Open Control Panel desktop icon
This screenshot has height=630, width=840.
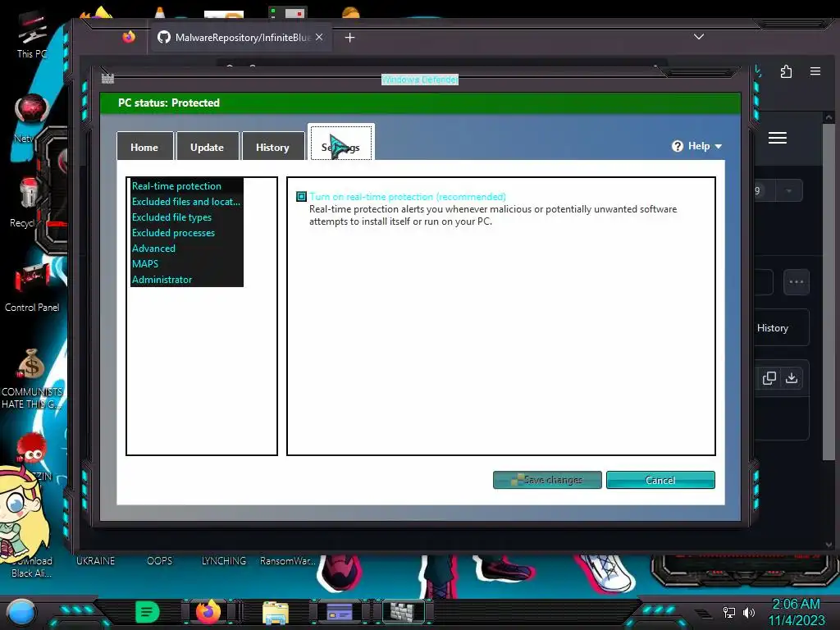(32, 288)
